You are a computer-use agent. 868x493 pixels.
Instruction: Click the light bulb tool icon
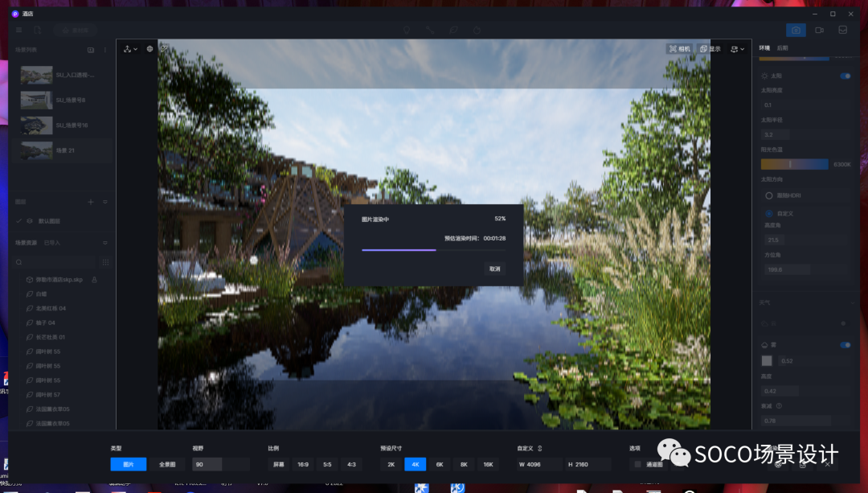[407, 30]
